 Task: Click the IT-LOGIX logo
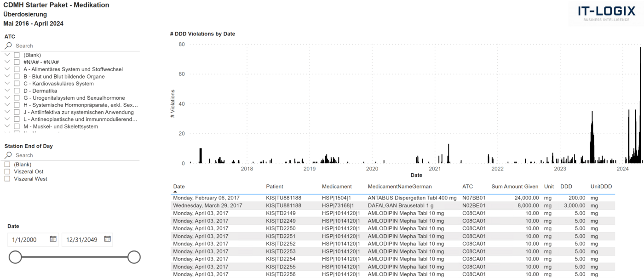(609, 13)
